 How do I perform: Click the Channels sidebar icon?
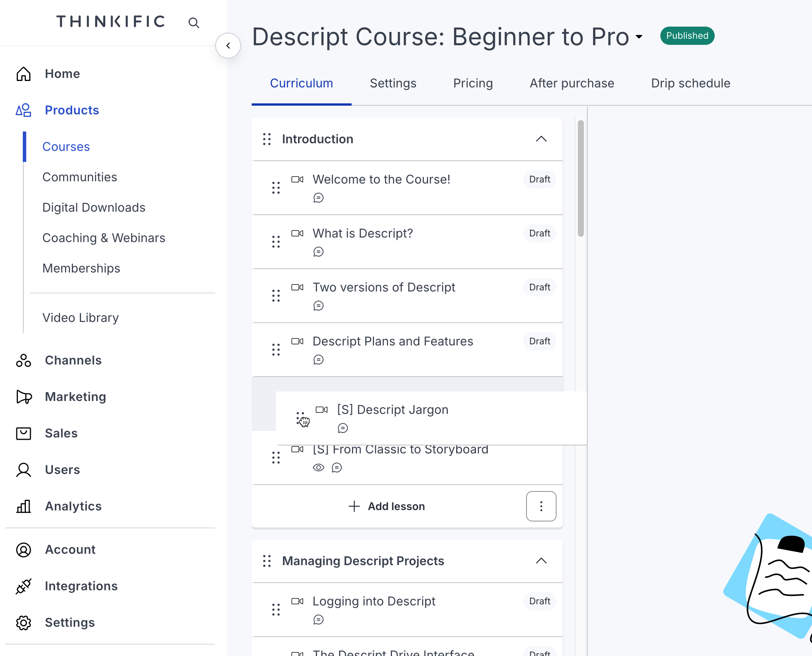click(24, 360)
